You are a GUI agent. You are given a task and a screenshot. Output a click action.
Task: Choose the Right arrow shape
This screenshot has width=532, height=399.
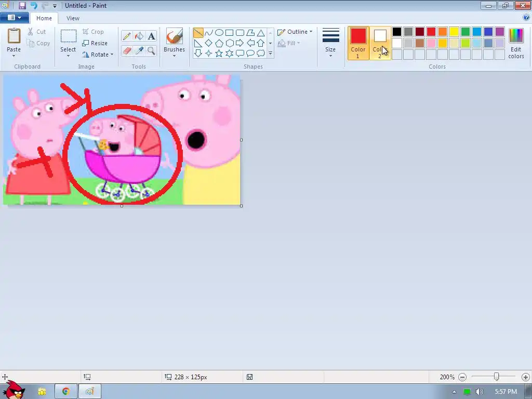[240, 43]
